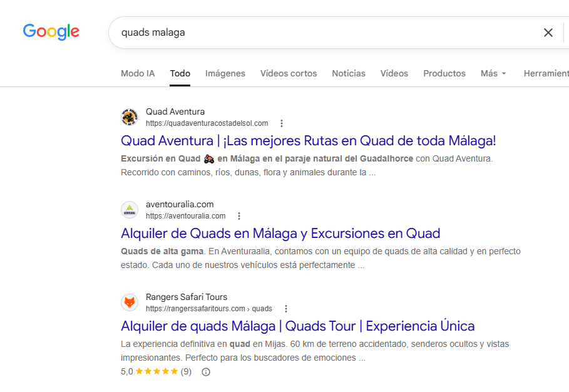
Task: Click the rating info icon beside (9)
Action: (x=206, y=372)
